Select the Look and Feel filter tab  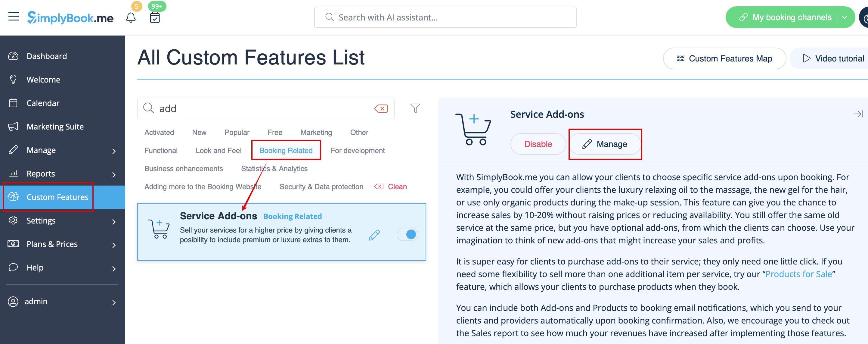(218, 150)
